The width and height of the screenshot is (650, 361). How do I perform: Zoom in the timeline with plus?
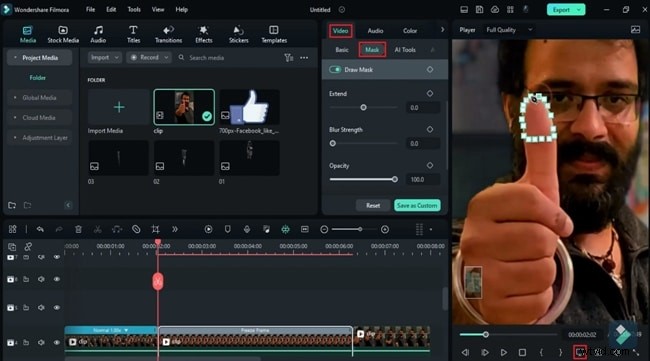pyautogui.click(x=385, y=229)
